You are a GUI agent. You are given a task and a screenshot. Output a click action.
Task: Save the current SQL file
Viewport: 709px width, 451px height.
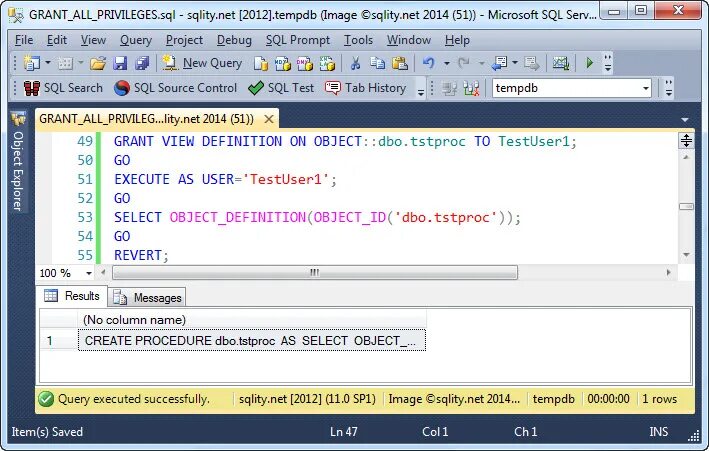tap(120, 63)
